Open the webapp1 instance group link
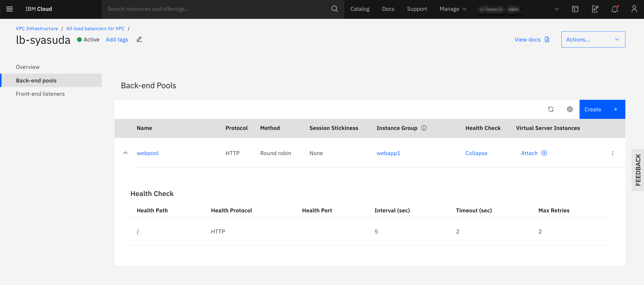 (x=388, y=153)
